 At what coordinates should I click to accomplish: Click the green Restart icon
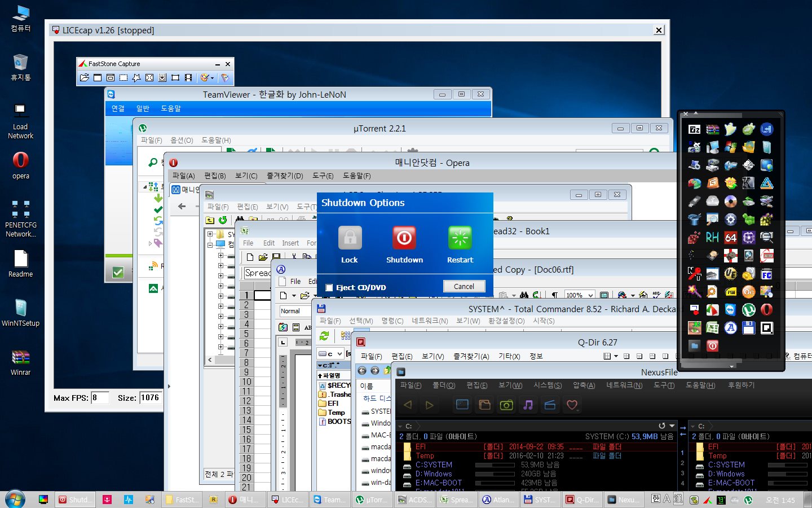point(460,238)
